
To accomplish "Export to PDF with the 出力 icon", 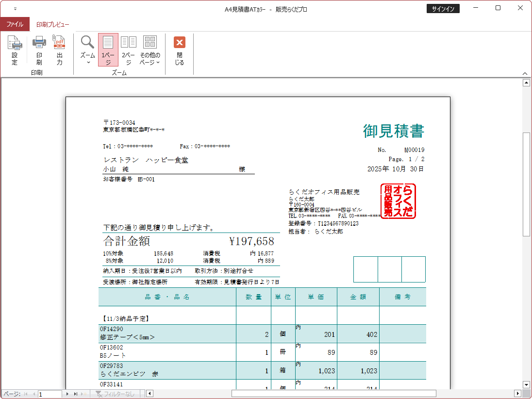I will 59,50.
